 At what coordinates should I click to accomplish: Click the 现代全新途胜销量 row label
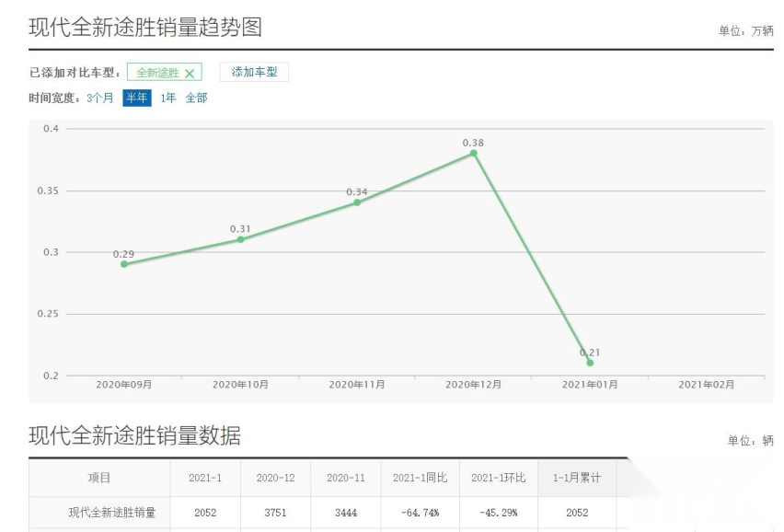[x=112, y=513]
